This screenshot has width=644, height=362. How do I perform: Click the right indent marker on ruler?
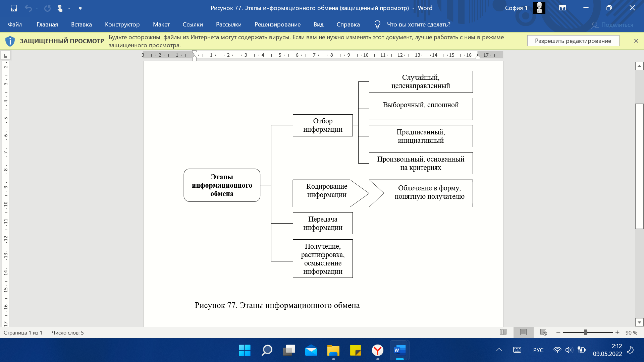(478, 57)
